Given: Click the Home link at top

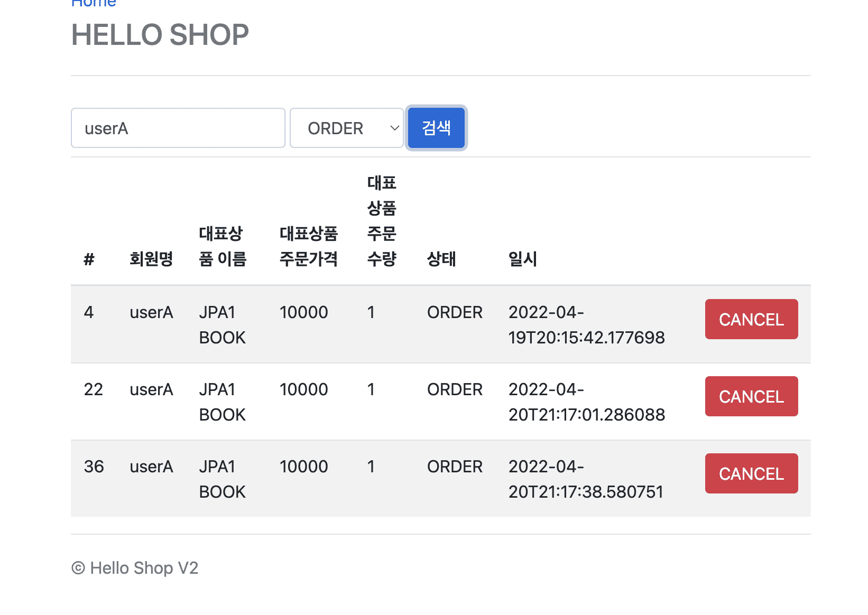Looking at the screenshot, I should pos(94,3).
